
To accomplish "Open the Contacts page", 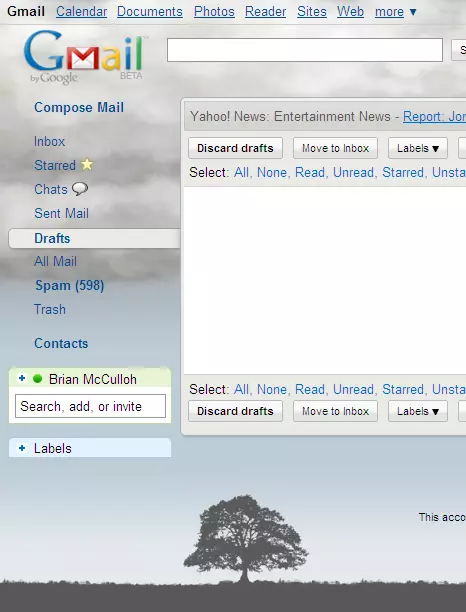I will pos(61,343).
